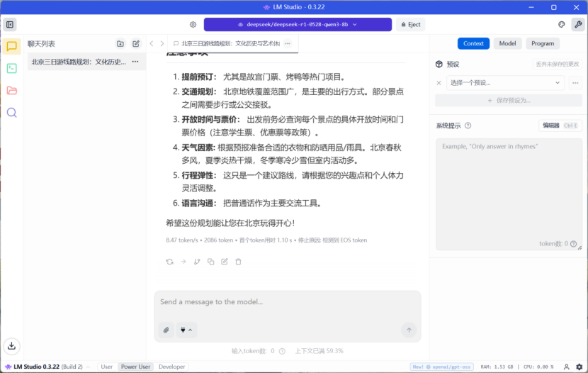This screenshot has width=588, height=373.
Task: Delete the message using trash icon
Action: pyautogui.click(x=238, y=262)
